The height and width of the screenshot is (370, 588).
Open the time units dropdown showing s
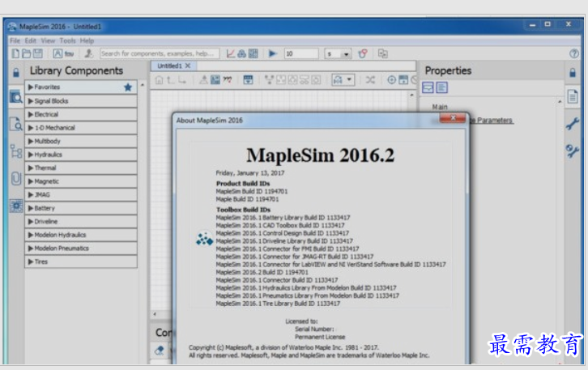click(x=338, y=53)
